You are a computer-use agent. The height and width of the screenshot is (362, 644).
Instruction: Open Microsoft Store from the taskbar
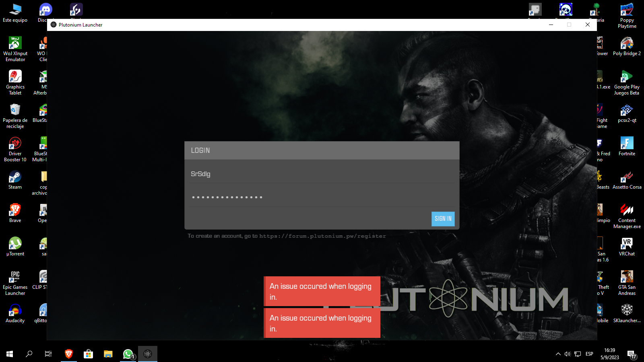click(x=88, y=354)
